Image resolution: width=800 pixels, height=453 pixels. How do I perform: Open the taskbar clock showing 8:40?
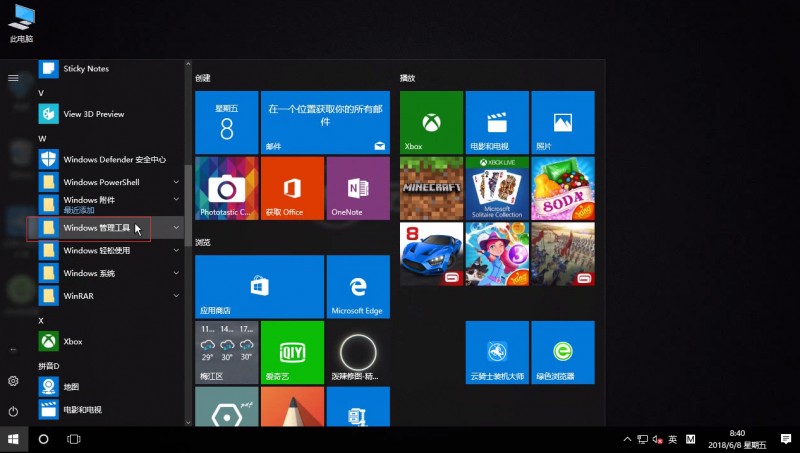point(737,439)
